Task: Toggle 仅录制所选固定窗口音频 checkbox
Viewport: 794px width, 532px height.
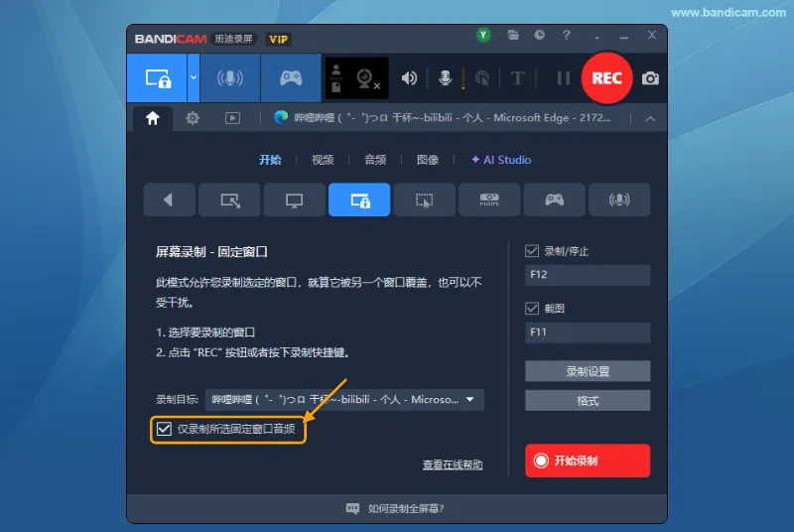Action: (164, 429)
